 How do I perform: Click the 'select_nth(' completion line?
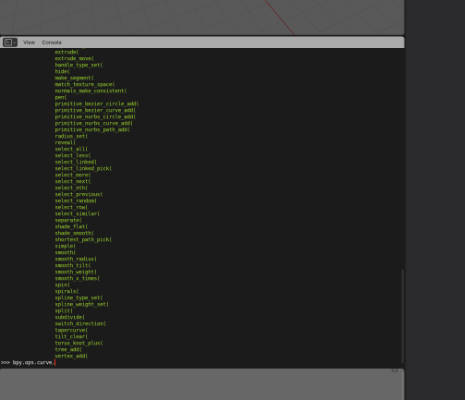coord(71,188)
